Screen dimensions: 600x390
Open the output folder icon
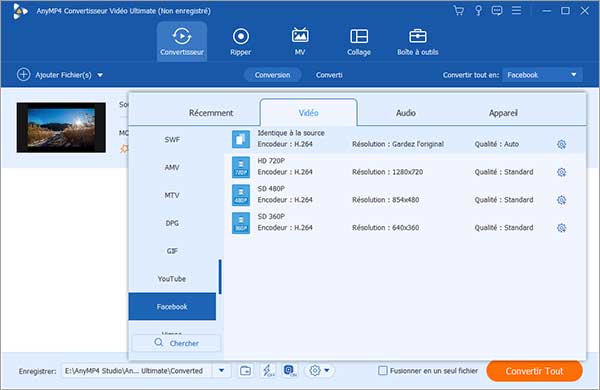246,370
